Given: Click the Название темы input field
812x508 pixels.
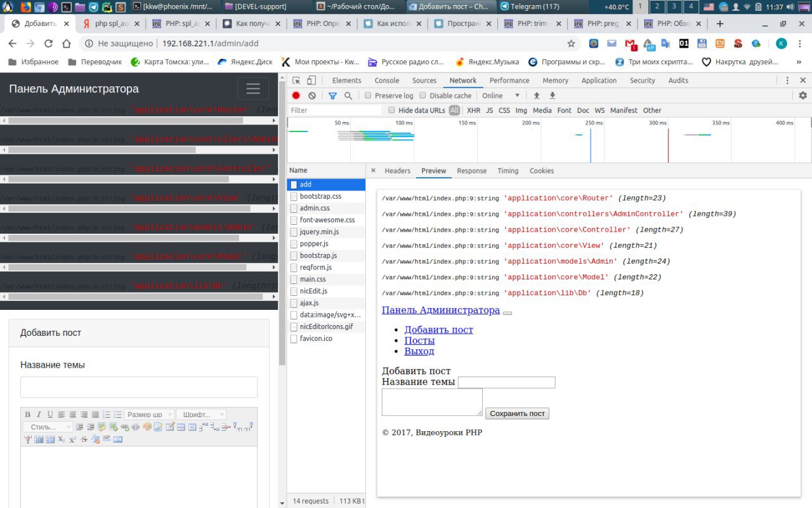Looking at the screenshot, I should pos(139,387).
